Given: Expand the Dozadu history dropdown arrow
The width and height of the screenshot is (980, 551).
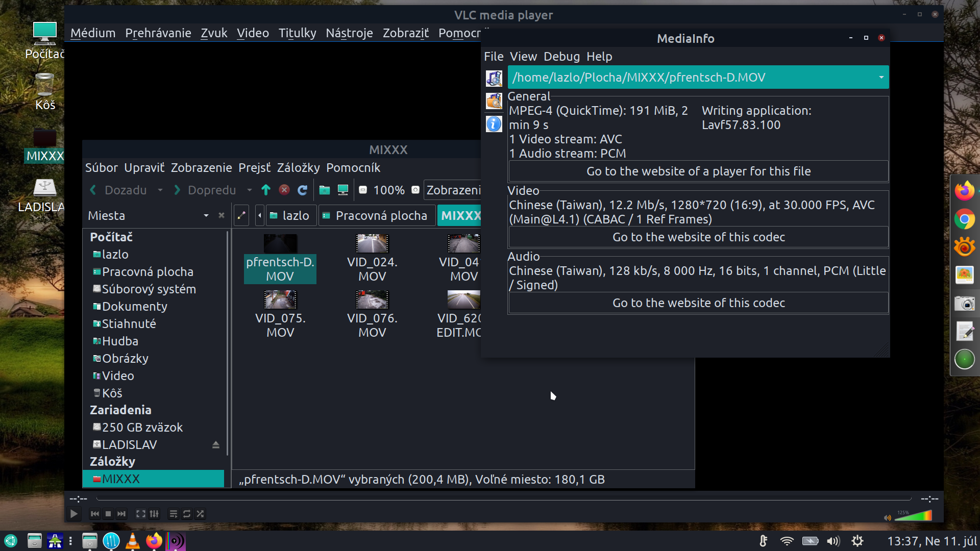Looking at the screenshot, I should click(160, 190).
